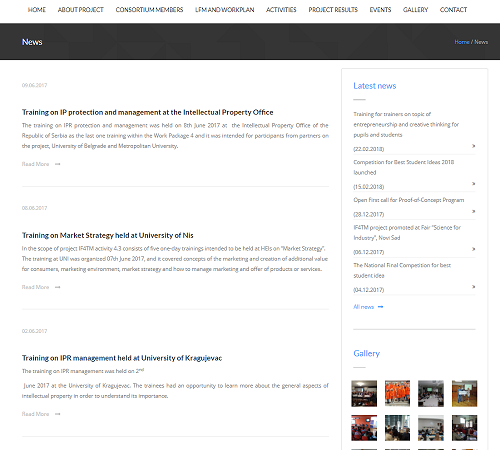Click chevron for the 28.12.2017 news item
The height and width of the screenshot is (450, 500).
(473, 211)
